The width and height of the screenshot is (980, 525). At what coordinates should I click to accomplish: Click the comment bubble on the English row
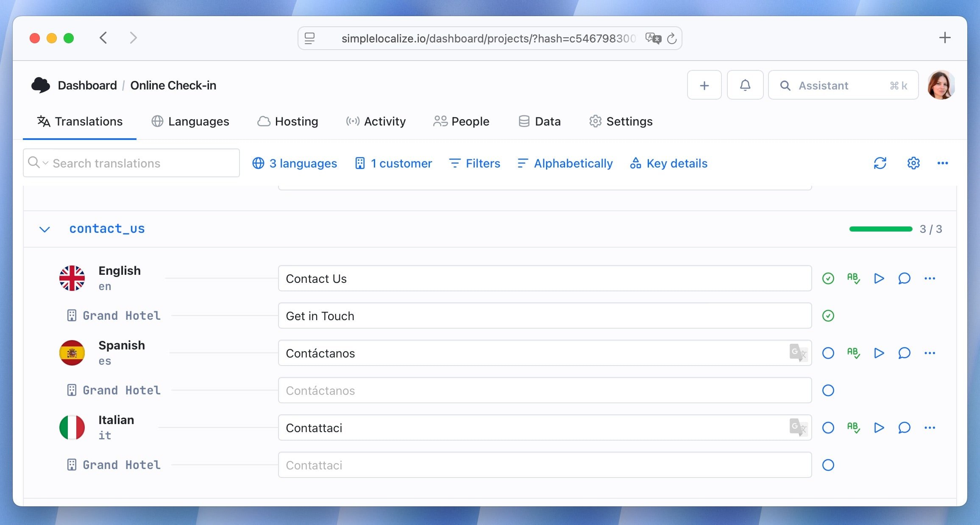coord(905,278)
